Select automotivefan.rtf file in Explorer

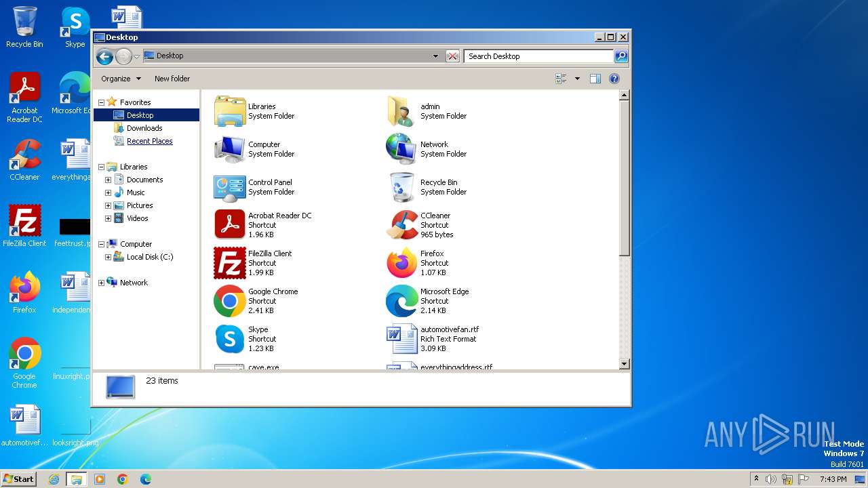pos(401,339)
